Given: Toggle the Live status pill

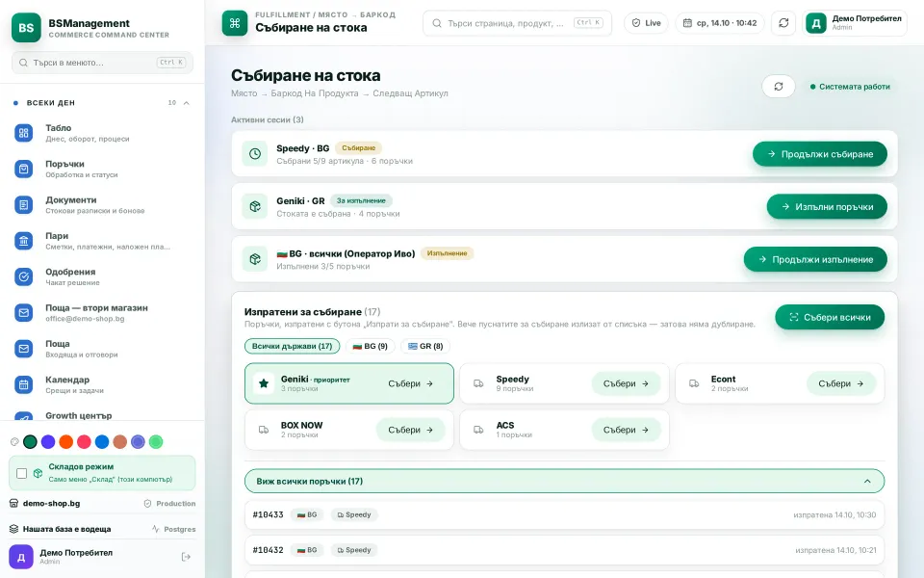Looking at the screenshot, I should (646, 23).
